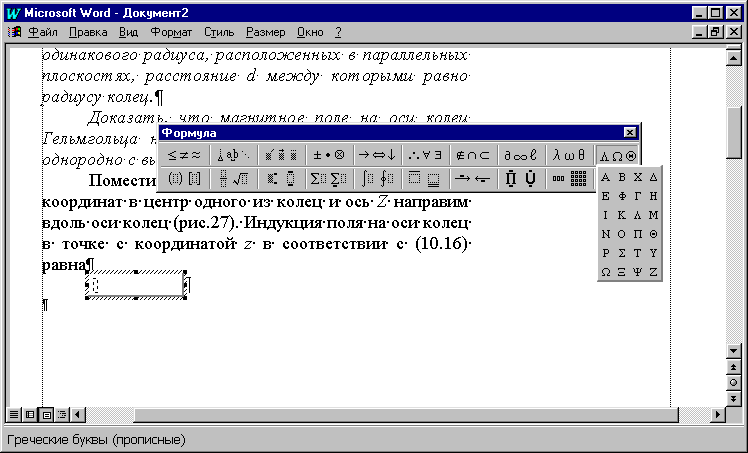
Task: Switch to outline view button
Action: point(62,414)
